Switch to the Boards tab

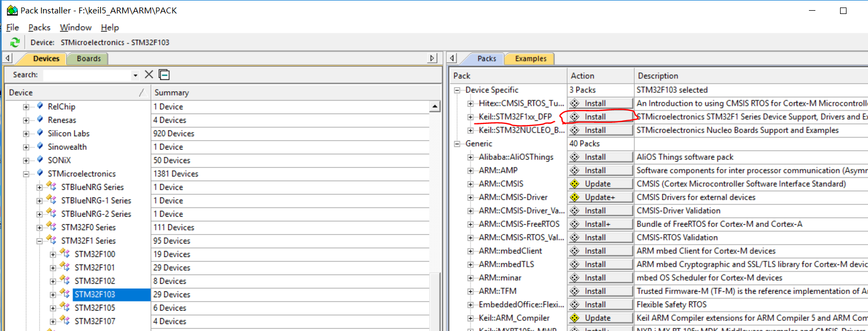pos(89,58)
